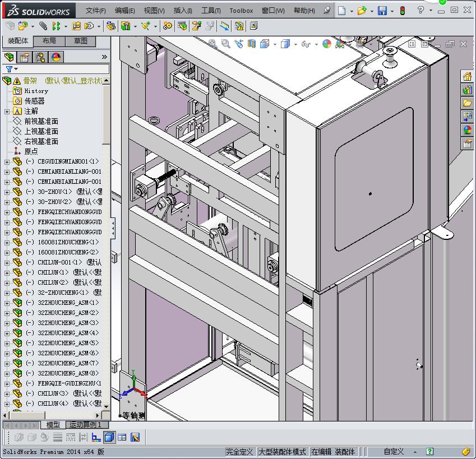Click the Previous View icon
Screen dimensions: 476x459
(x=239, y=44)
